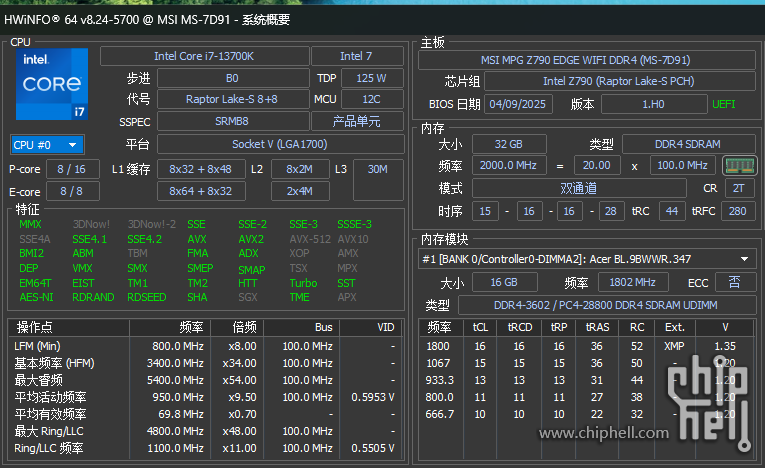Image resolution: width=765 pixels, height=468 pixels.
Task: Click the tCL column header
Action: point(480,327)
